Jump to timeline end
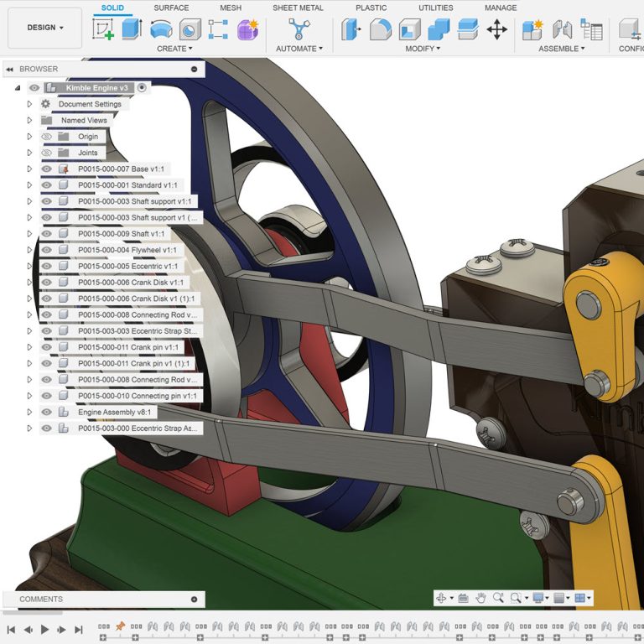644x644 pixels. (79, 629)
